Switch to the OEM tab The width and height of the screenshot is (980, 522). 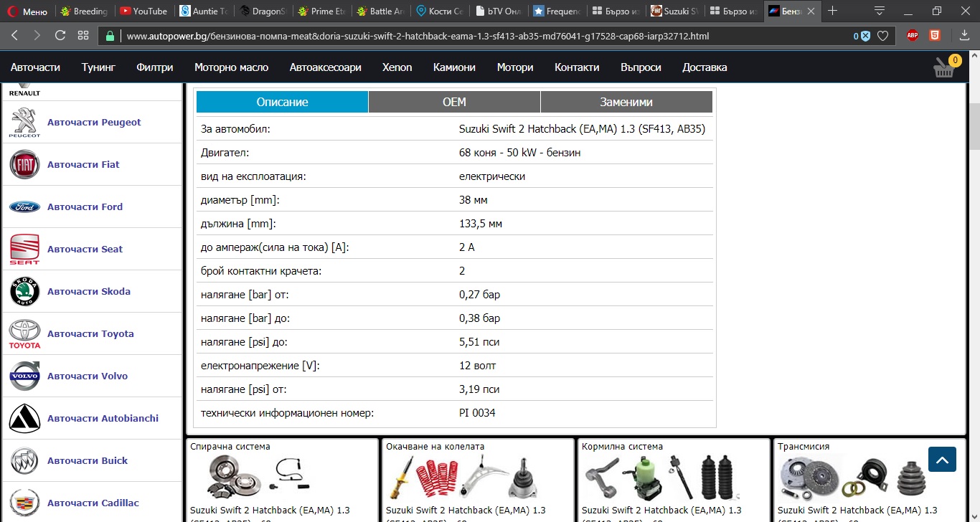[x=454, y=102]
